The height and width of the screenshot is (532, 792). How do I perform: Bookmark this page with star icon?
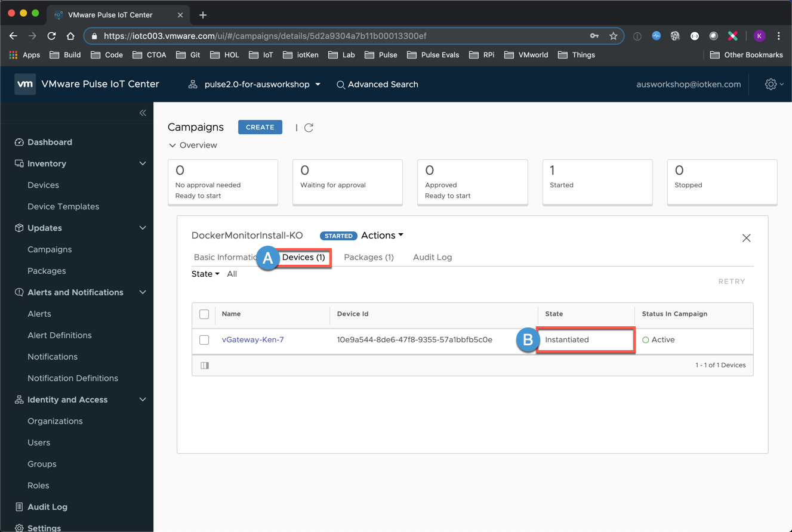tap(613, 36)
